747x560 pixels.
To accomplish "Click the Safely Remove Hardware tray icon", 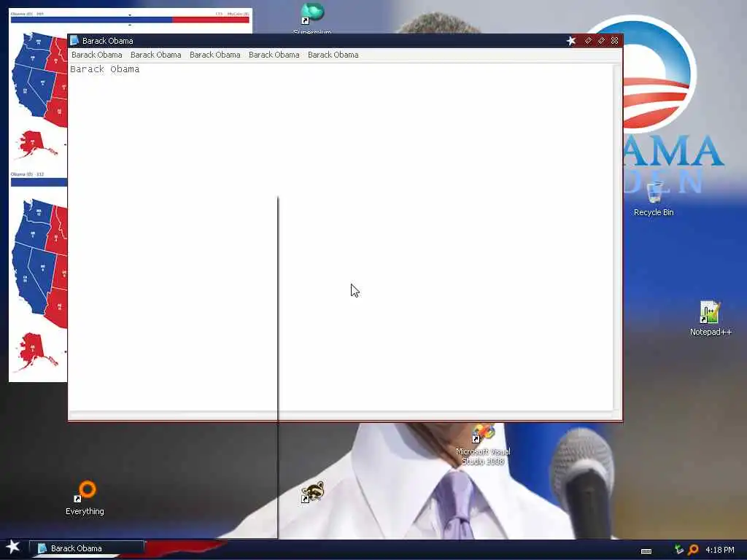I will (679, 550).
